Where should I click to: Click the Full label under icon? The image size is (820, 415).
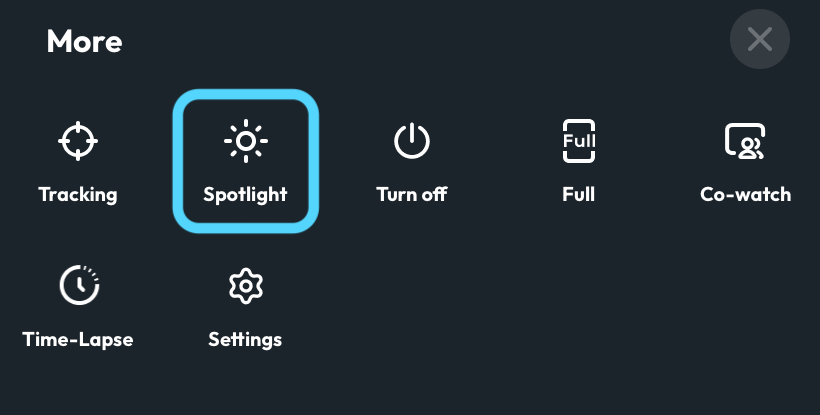point(578,194)
